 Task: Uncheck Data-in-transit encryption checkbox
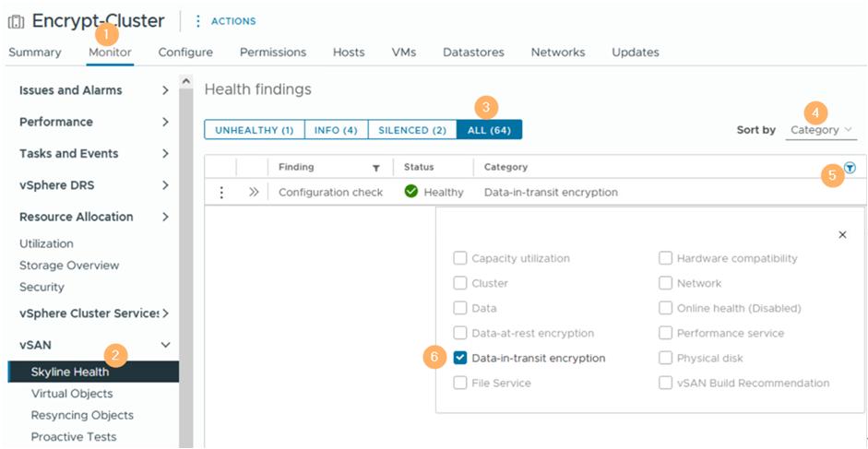tap(460, 359)
